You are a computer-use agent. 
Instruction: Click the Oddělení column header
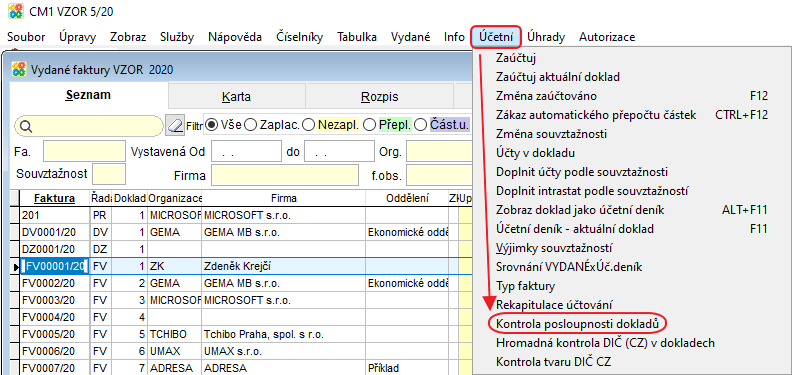click(407, 198)
